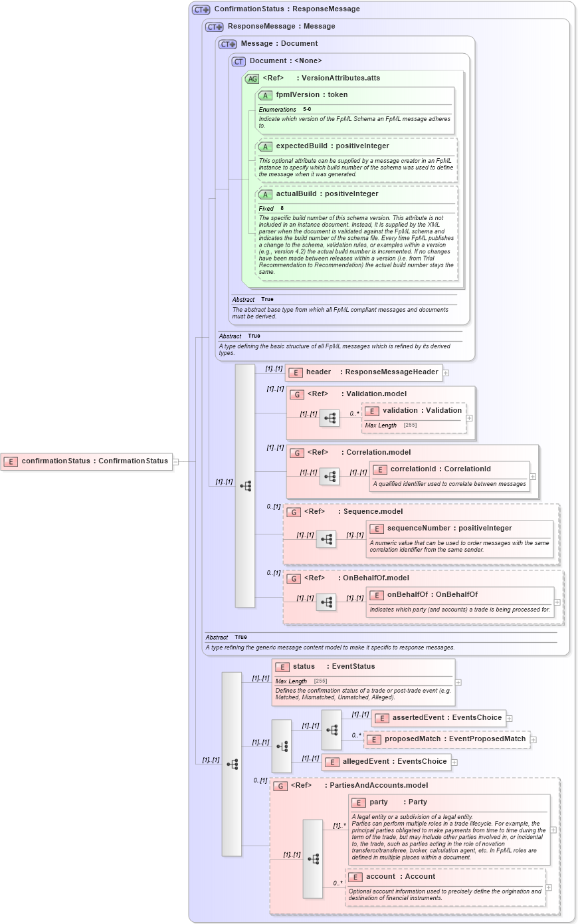Expand the proposedMatch element node

tap(533, 740)
